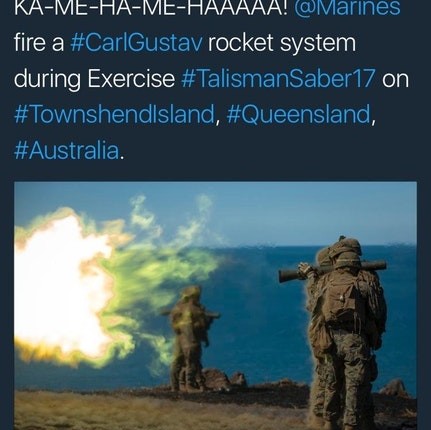Screen dimensions: 431x430
Task: Open the #CarlGustav hashtag
Action: tap(136, 43)
